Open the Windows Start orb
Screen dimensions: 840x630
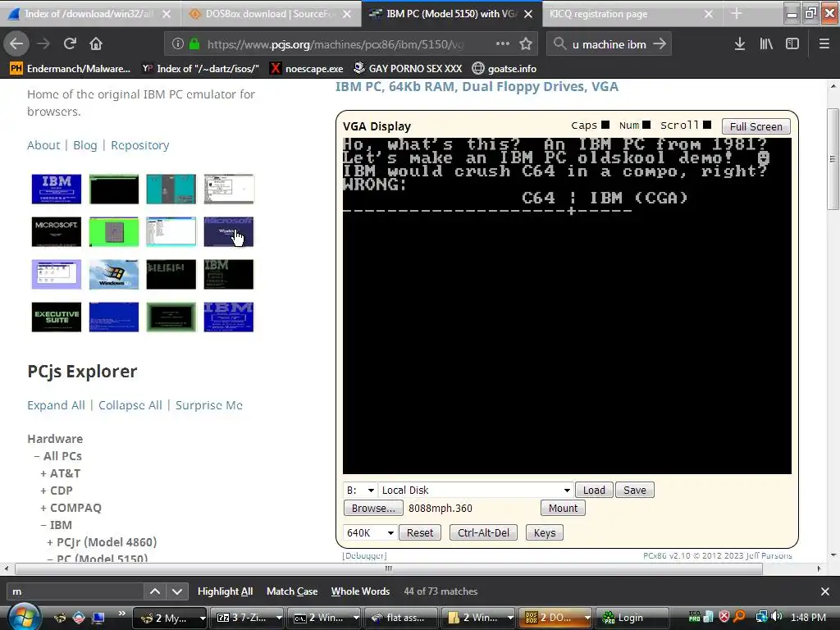[x=22, y=617]
